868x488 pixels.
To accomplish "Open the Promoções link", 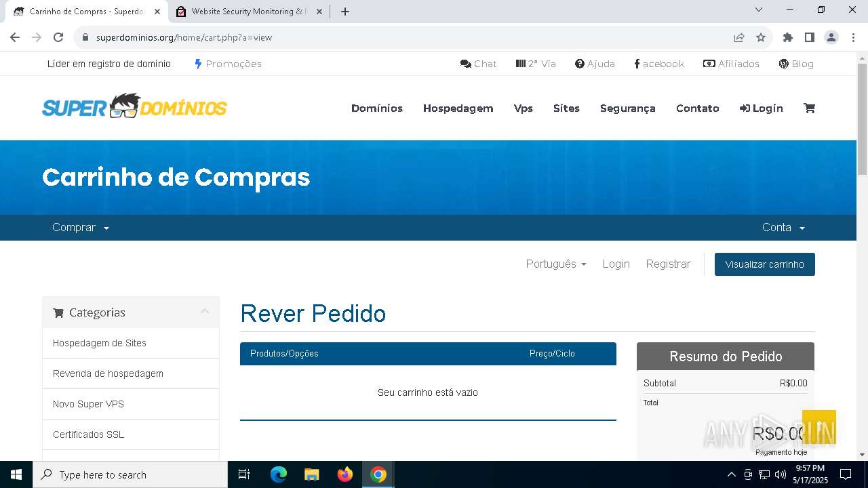I will point(228,64).
